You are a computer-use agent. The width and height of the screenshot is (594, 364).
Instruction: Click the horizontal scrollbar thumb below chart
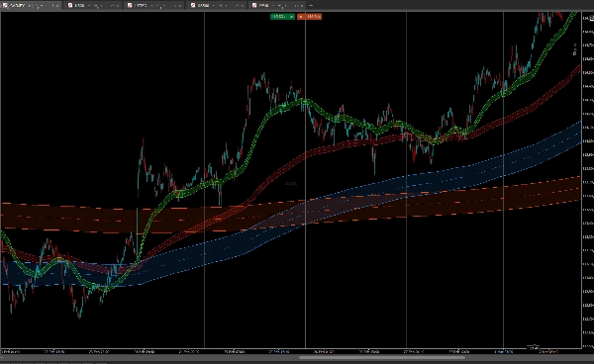coord(382,357)
